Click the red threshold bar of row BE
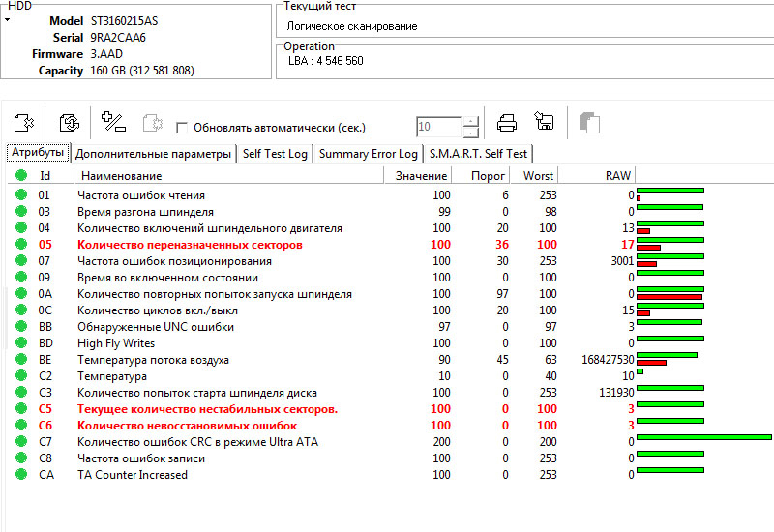The height and width of the screenshot is (532, 774). (x=651, y=363)
